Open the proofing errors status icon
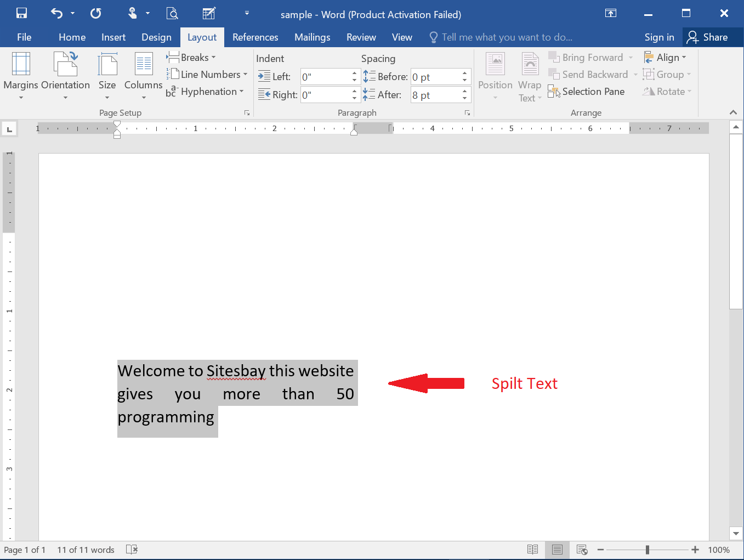Image resolution: width=744 pixels, height=560 pixels. (x=132, y=550)
